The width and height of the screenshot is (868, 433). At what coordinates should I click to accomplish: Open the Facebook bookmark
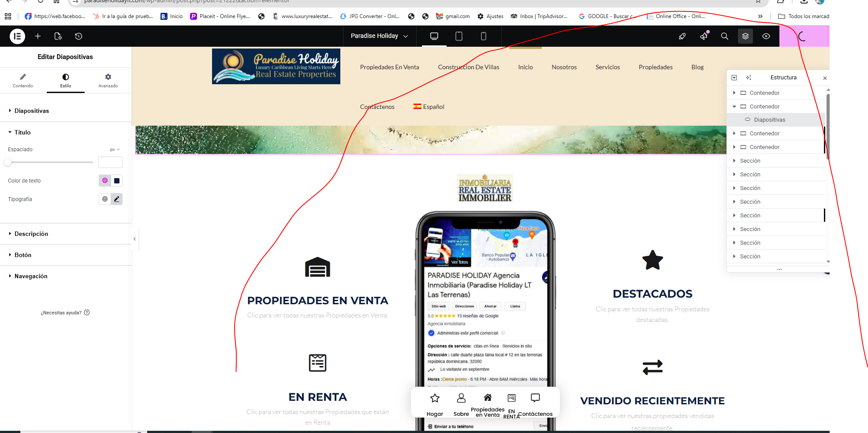55,16
